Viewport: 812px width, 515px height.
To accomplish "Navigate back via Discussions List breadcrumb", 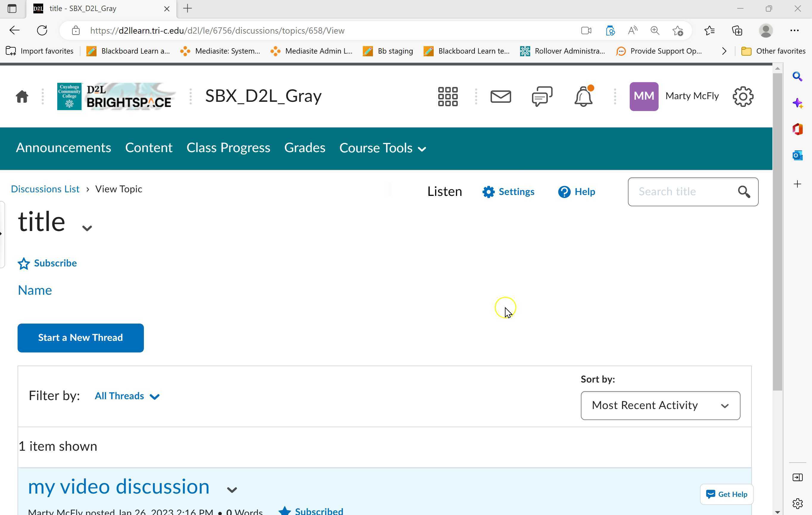I will (x=45, y=189).
